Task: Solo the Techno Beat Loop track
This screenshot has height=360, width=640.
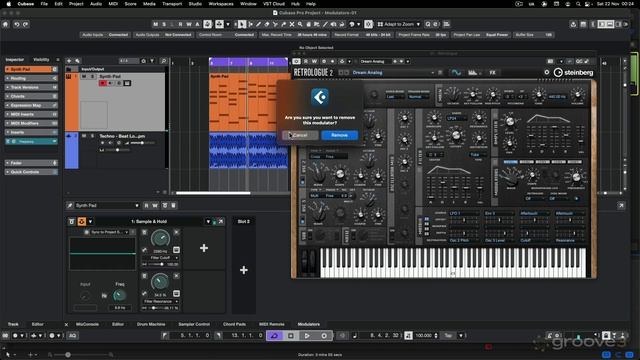Action: [x=92, y=136]
